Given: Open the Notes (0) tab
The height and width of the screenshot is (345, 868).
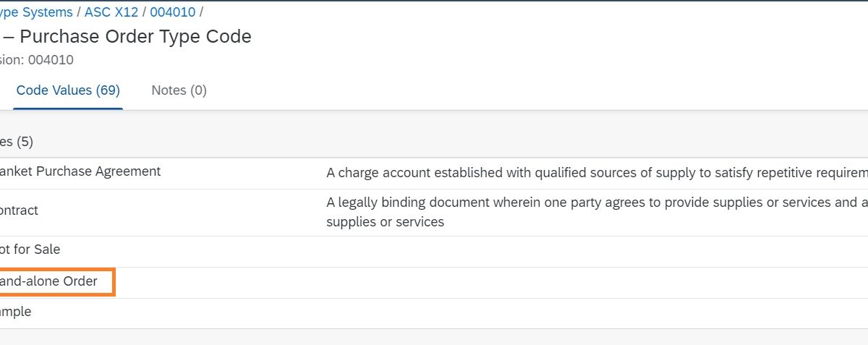Looking at the screenshot, I should (x=179, y=90).
